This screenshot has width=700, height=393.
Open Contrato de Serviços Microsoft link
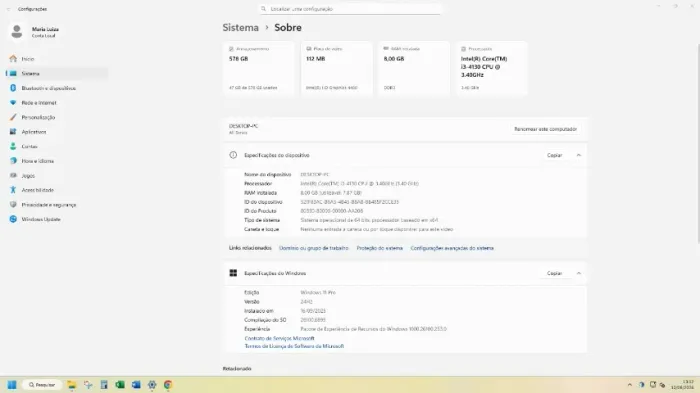click(x=279, y=339)
